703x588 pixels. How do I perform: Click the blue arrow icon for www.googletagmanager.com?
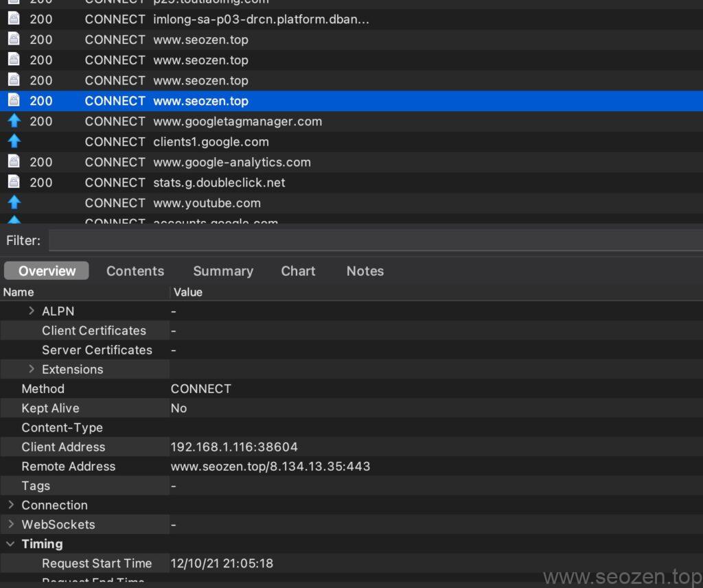point(14,121)
